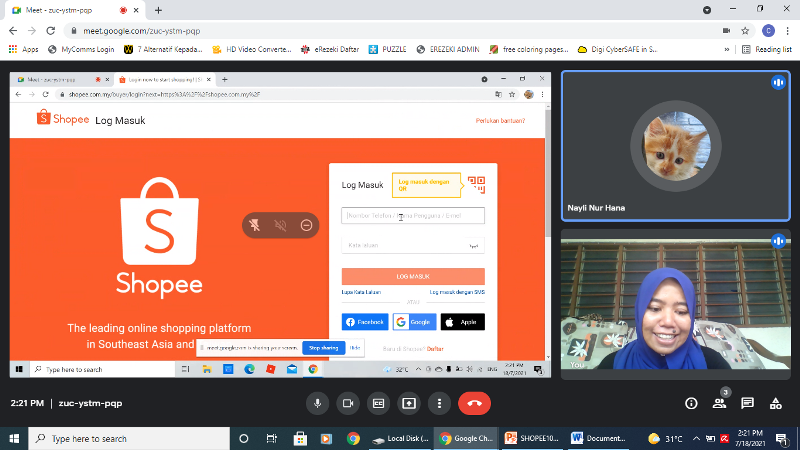Leave the call with red hang-up button
Screen dimensions: 800x450
tap(474, 403)
